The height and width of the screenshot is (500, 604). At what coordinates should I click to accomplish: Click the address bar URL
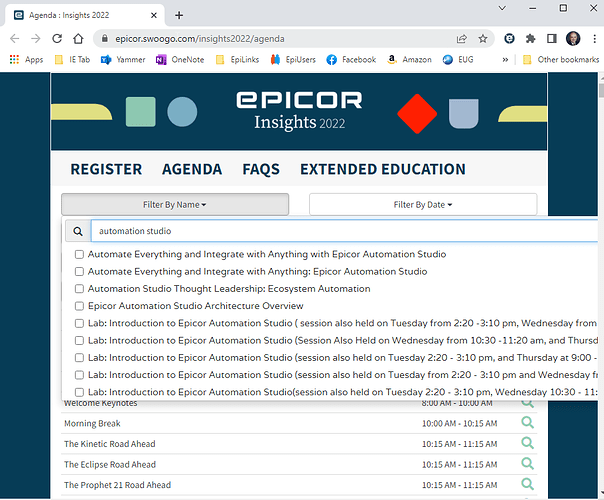click(x=200, y=39)
